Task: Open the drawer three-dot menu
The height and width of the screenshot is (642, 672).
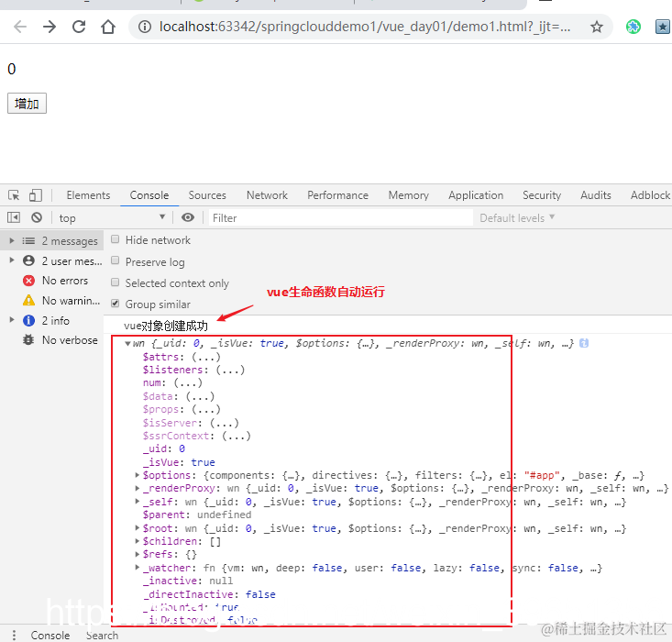Action: 14,636
